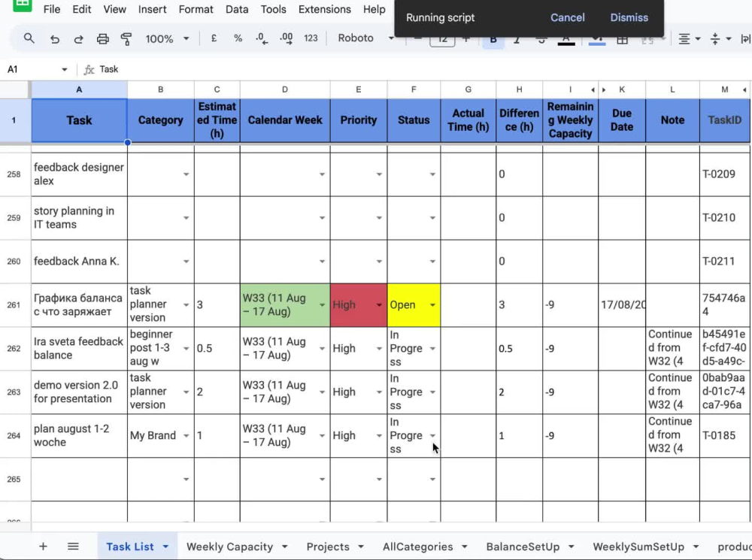Open Category dropdown in row 258

(x=186, y=174)
